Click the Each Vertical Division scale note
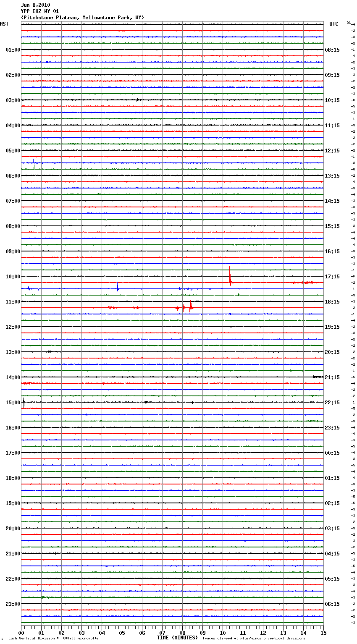This screenshot has width=357, height=644. click(53, 639)
